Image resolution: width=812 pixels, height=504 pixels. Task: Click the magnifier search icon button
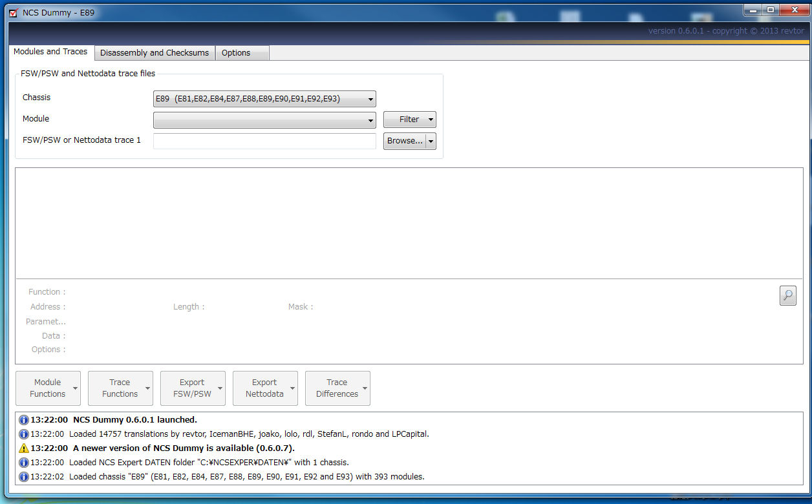click(x=787, y=296)
